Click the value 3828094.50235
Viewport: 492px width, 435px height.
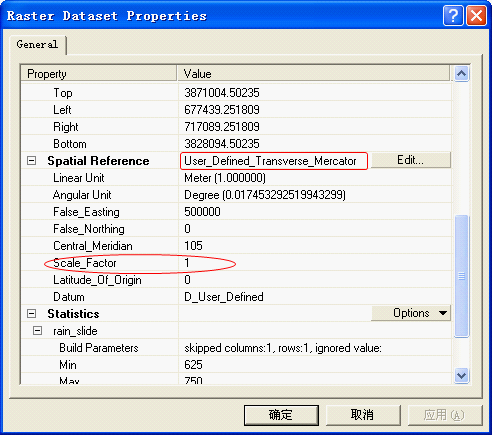tap(222, 144)
